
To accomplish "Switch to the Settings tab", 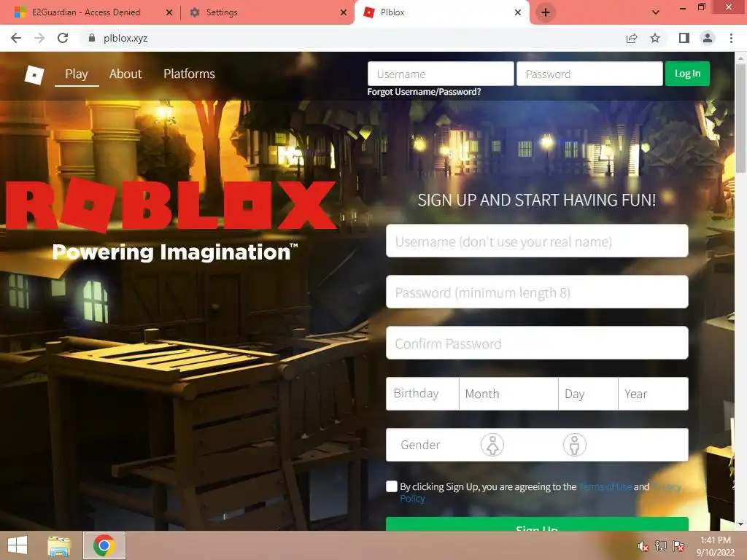I will pos(222,12).
